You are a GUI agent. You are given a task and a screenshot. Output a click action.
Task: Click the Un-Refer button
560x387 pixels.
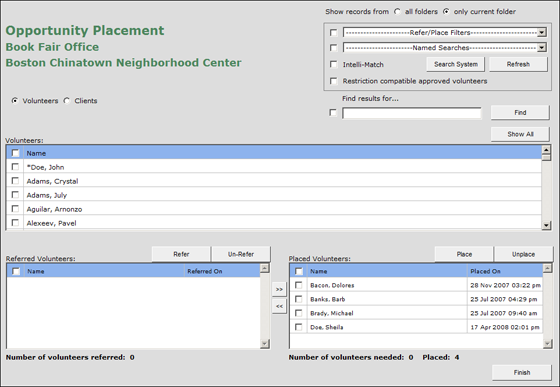[x=241, y=254]
